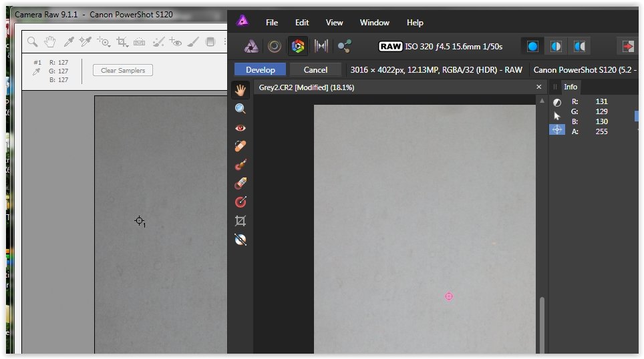Select the Color Sampler tool in Camera Raw
The width and height of the screenshot is (644, 359).
(x=85, y=41)
